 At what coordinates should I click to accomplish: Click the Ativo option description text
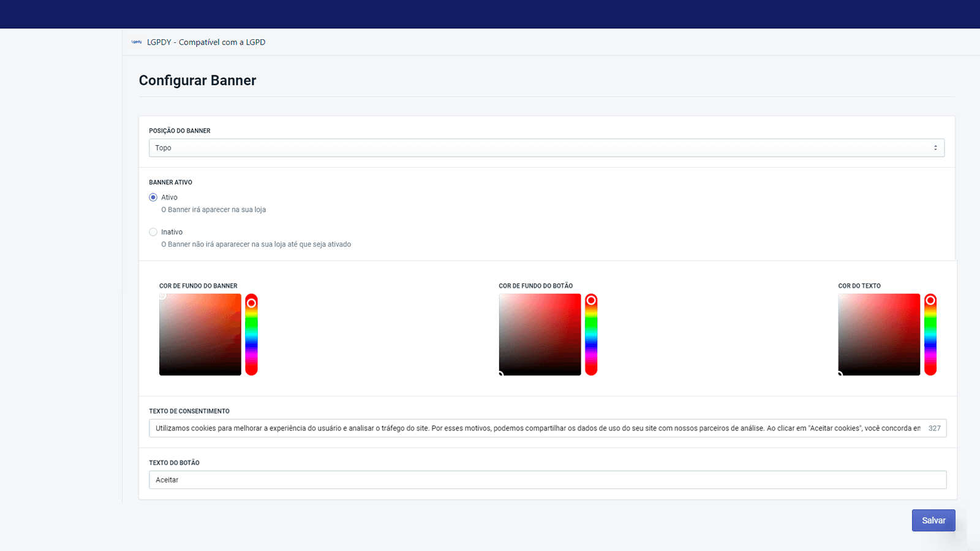(x=213, y=209)
